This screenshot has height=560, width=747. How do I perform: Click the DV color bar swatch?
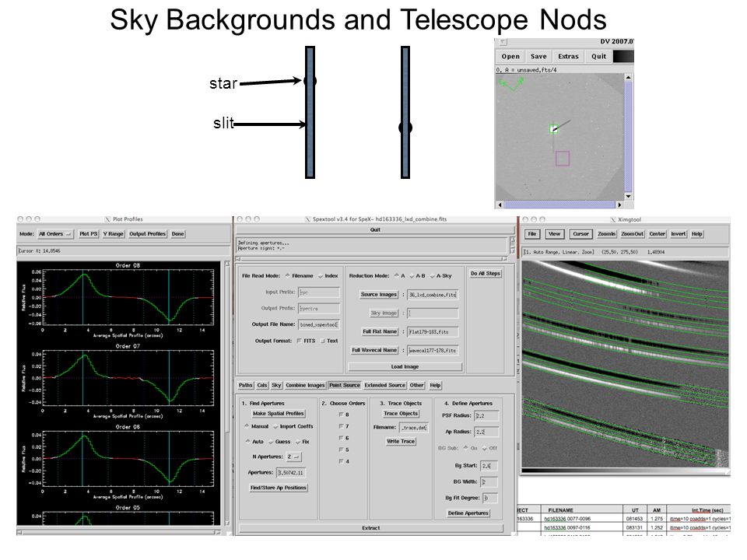(623, 56)
